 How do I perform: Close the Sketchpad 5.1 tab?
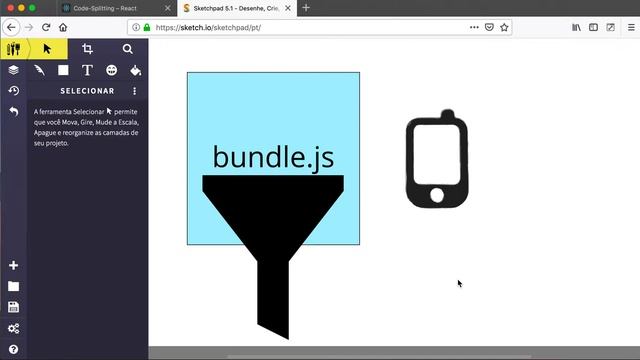click(288, 8)
